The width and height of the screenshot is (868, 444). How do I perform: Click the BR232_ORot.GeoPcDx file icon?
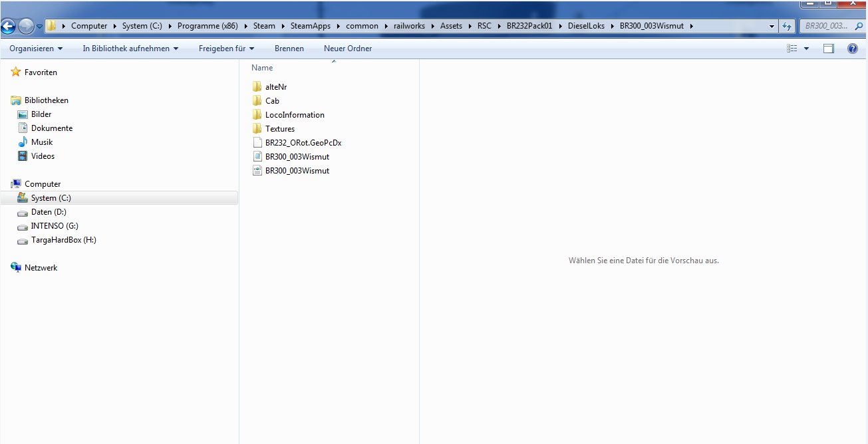[x=257, y=142]
